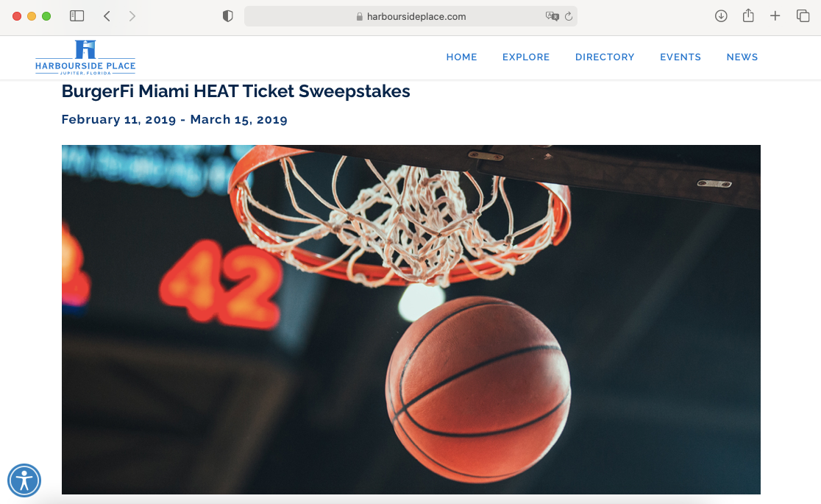
Task: Go to the DIRECTORY page
Action: tap(605, 57)
